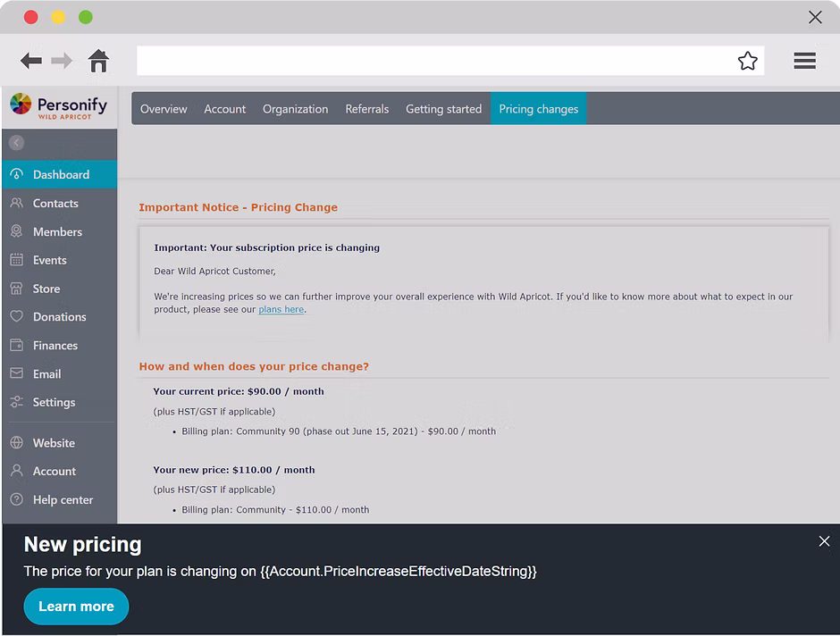Open Account in sidebar menu
Screen dimensions: 840x636
[60, 471]
